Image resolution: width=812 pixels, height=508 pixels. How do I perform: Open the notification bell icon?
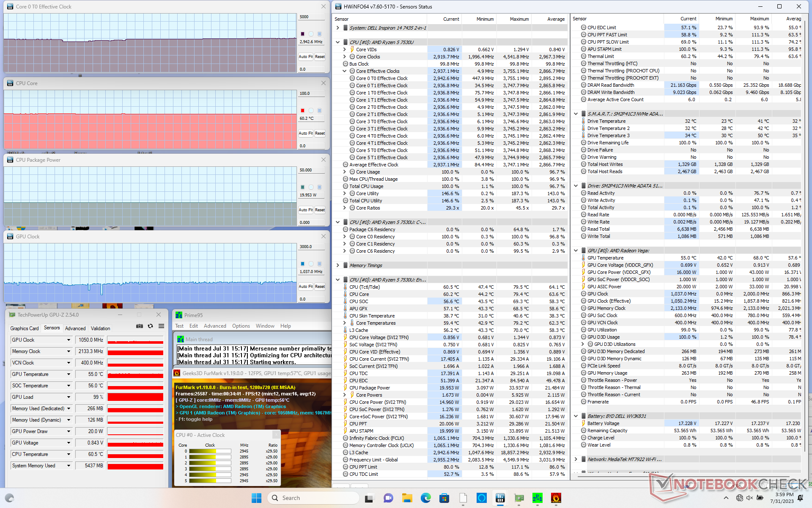800,498
